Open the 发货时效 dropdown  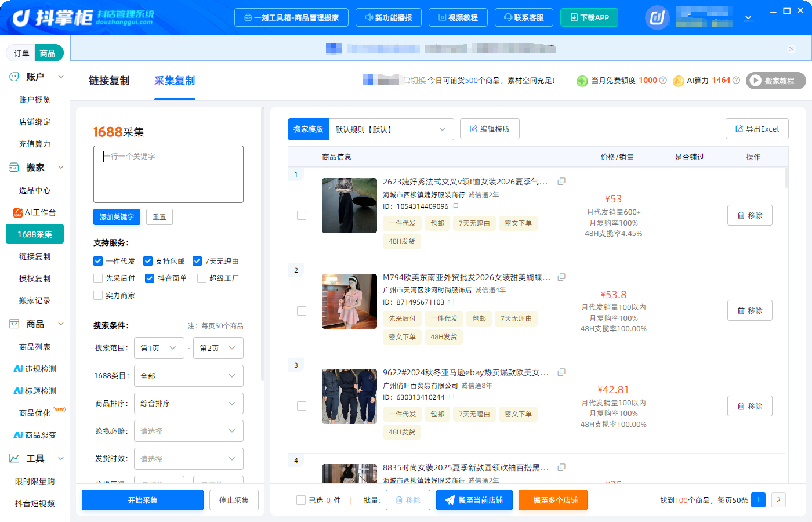tap(188, 459)
